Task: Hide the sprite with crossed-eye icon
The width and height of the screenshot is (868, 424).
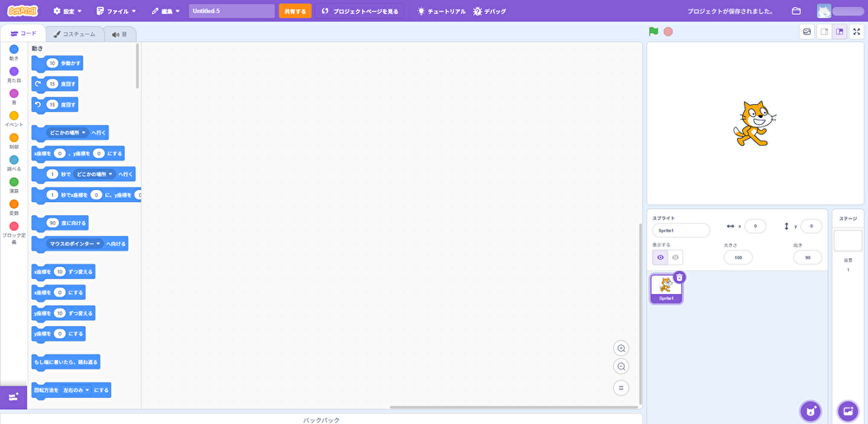Action: click(x=675, y=258)
